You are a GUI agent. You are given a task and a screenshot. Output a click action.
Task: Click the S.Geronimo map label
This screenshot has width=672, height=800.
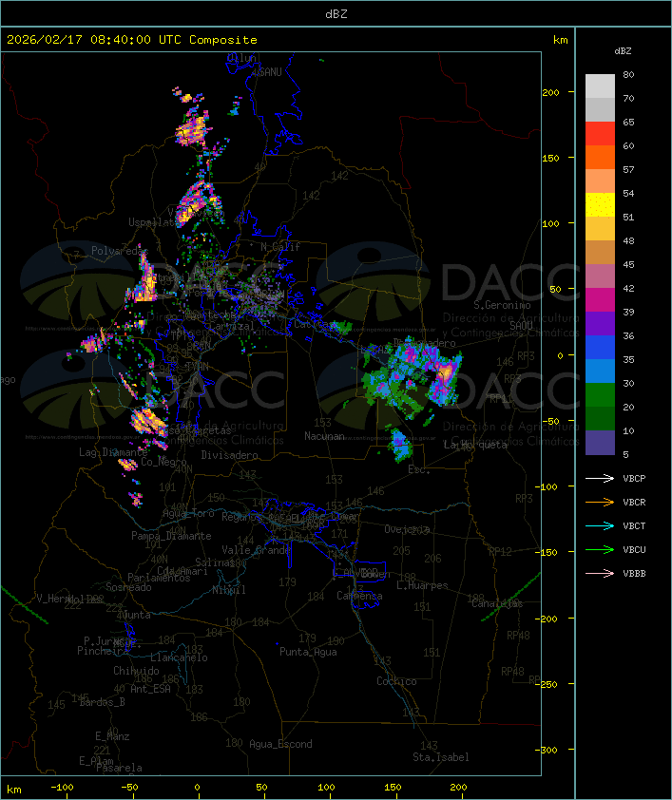[502, 305]
